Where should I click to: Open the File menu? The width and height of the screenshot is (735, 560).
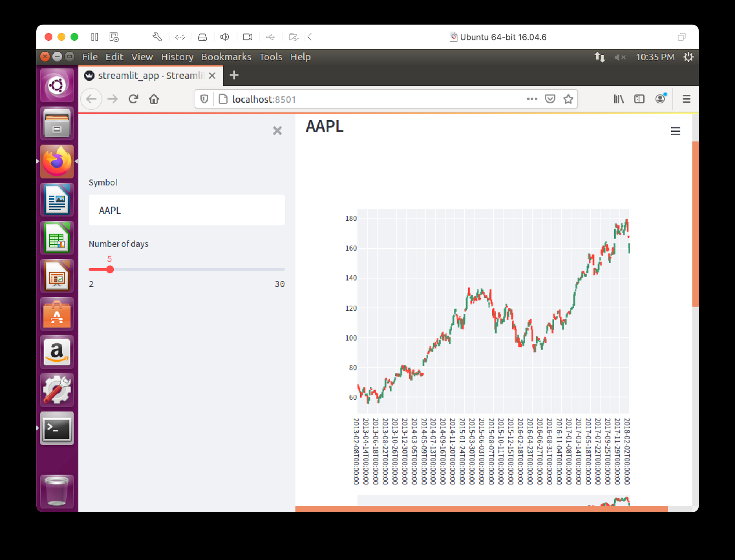coord(90,57)
